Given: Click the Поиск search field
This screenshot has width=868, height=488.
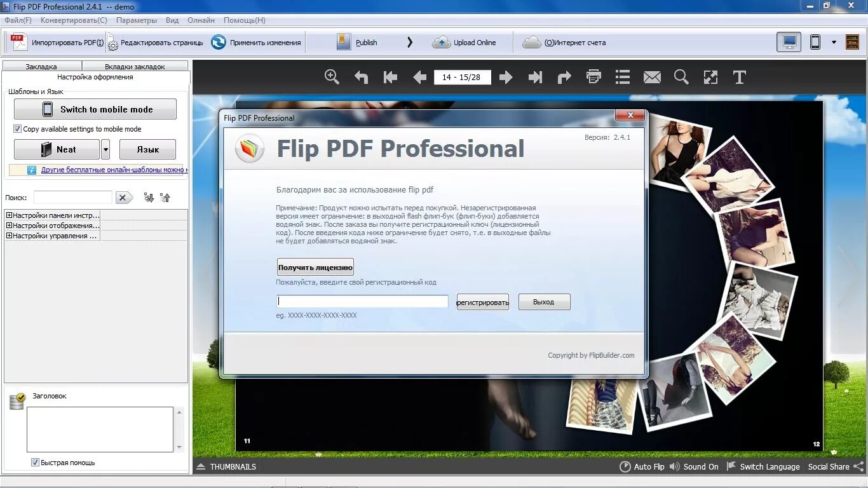Looking at the screenshot, I should (73, 198).
